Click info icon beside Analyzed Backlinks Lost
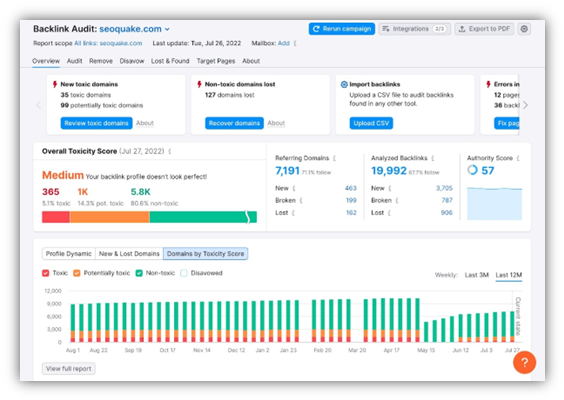Screen dimensions: 564x400 [x=389, y=213]
